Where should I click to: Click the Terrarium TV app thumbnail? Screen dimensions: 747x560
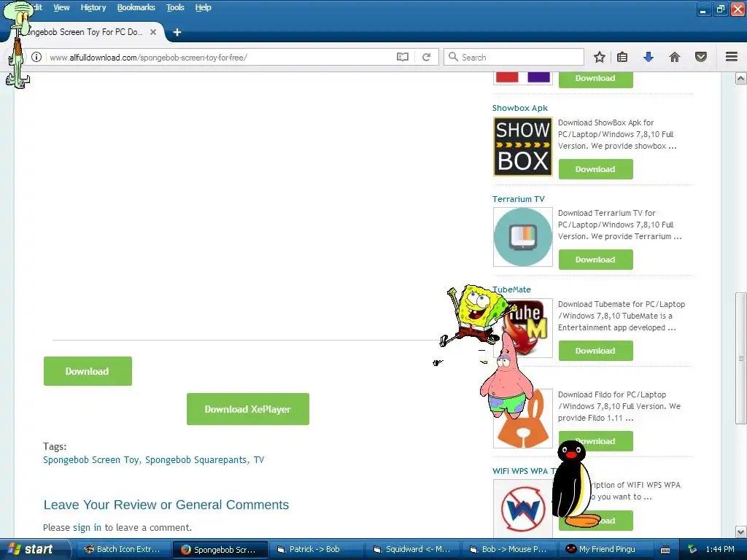click(522, 237)
